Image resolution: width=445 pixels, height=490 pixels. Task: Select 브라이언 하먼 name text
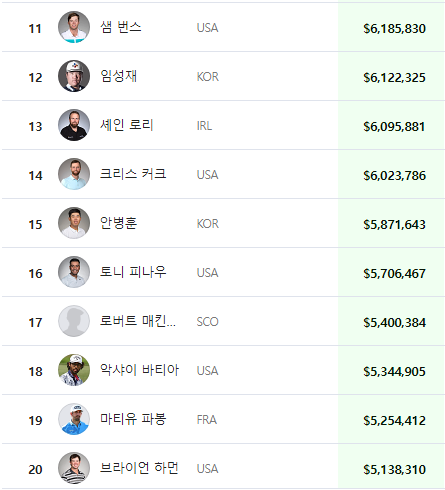pos(139,468)
